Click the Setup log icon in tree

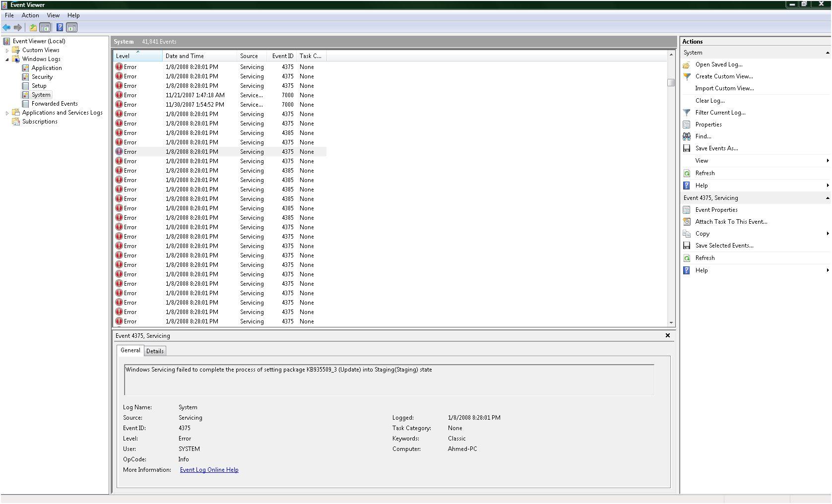click(x=25, y=86)
